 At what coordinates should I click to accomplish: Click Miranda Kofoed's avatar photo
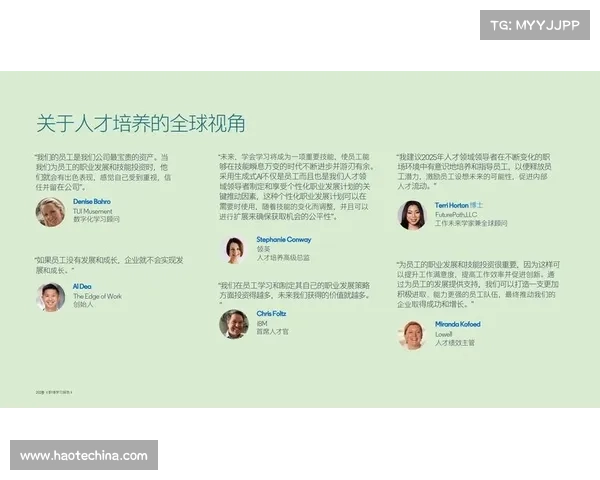click(x=412, y=334)
